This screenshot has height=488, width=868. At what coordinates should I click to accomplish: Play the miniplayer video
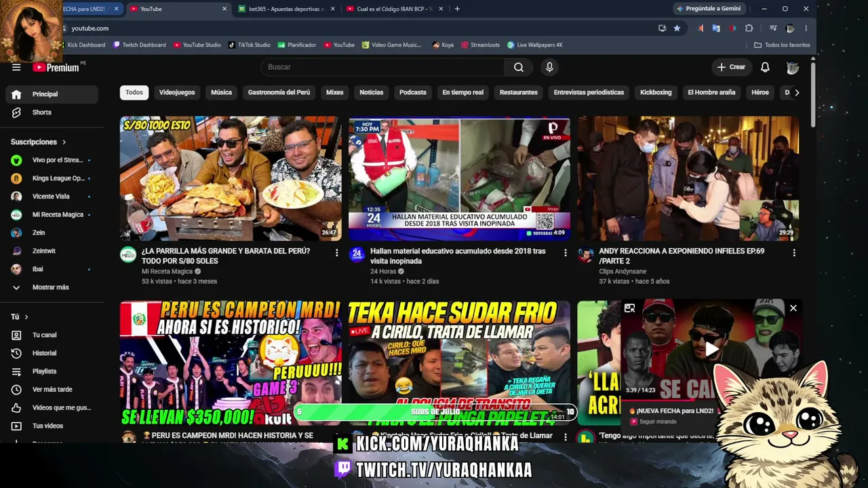[x=711, y=349]
